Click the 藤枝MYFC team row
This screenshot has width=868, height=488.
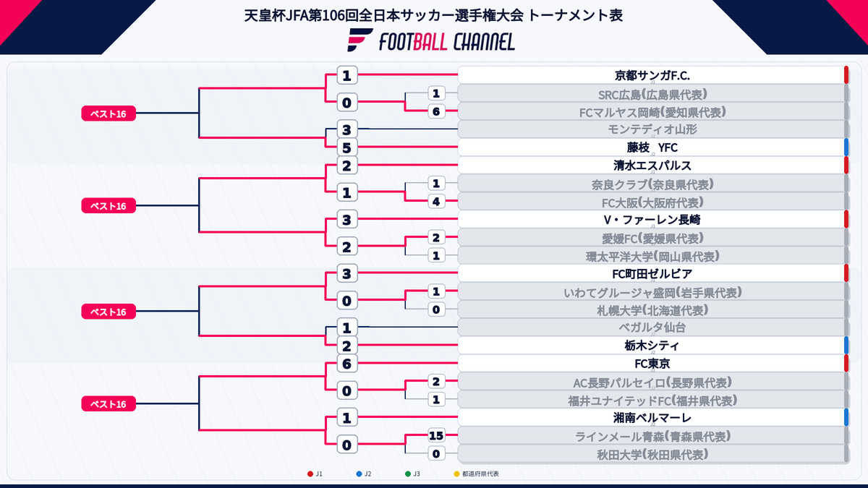[653, 147]
